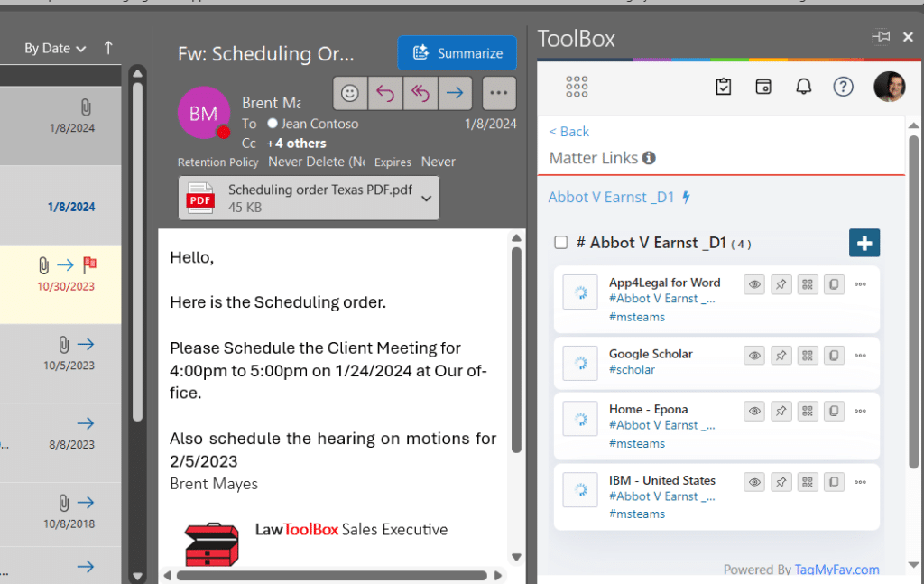Click the Summarize button
This screenshot has height=584, width=924.
tap(457, 53)
